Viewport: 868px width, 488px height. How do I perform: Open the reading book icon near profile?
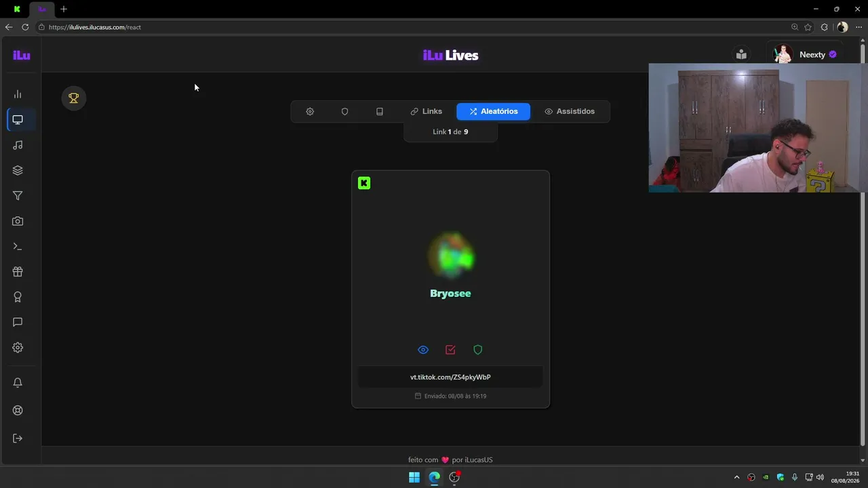[x=741, y=55]
